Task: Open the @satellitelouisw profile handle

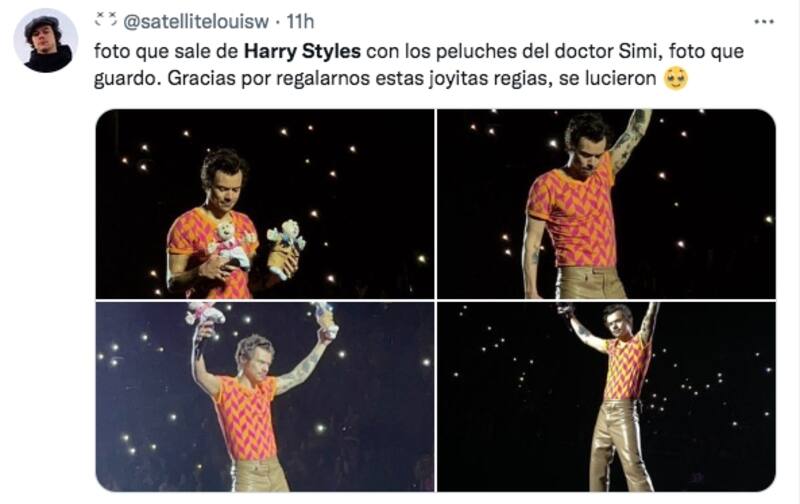Action: click(x=196, y=21)
